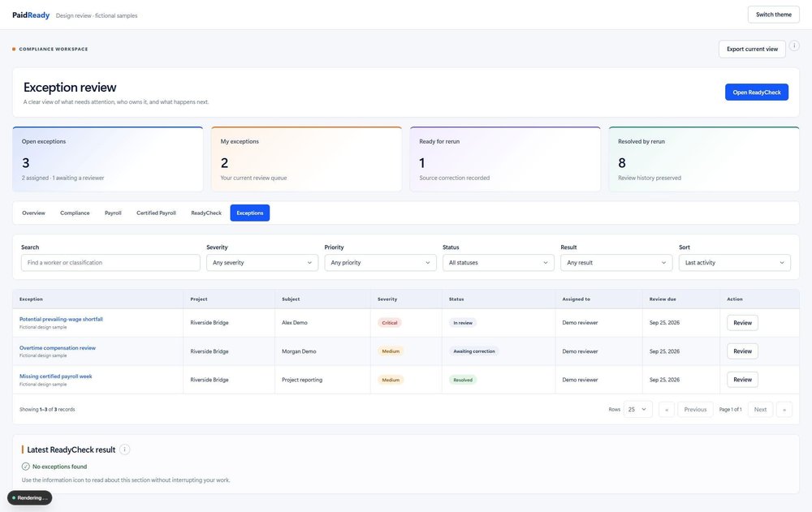Click Medium badge in Morgan Demo row
812x512 pixels.
(x=391, y=351)
